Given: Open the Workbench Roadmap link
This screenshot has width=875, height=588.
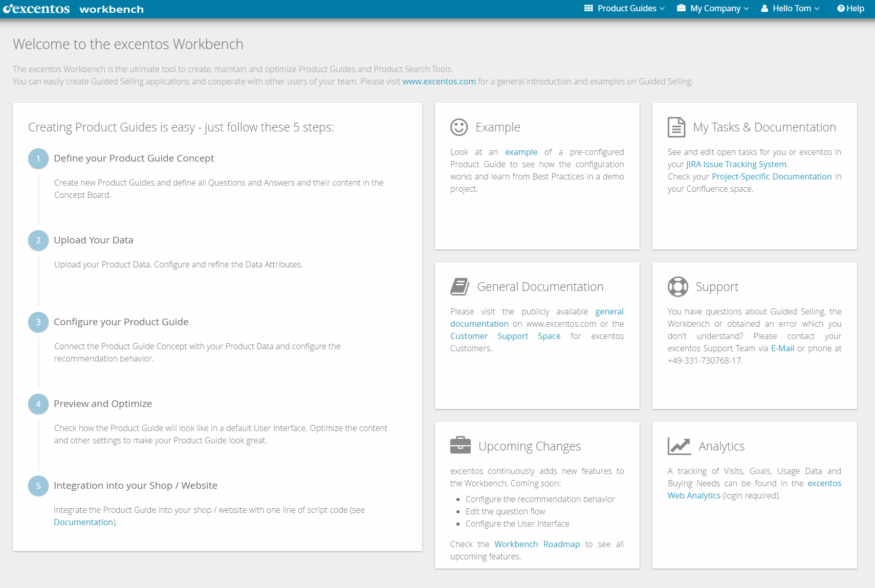Looking at the screenshot, I should [x=537, y=544].
